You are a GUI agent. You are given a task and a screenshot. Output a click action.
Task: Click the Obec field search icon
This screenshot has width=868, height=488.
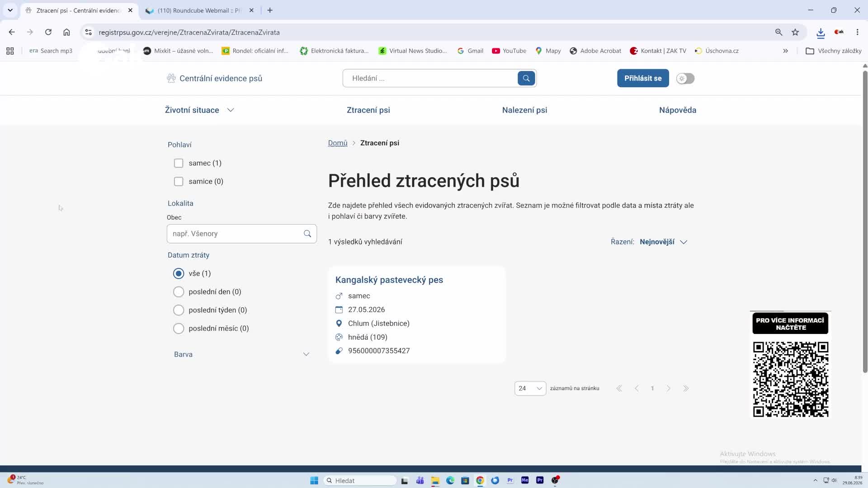coord(307,234)
